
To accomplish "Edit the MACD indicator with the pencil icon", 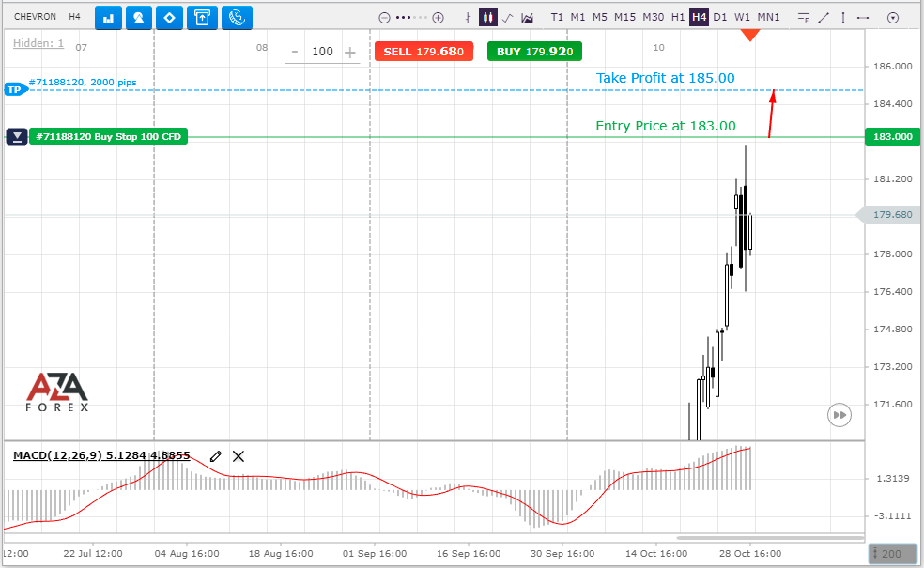I will click(216, 456).
